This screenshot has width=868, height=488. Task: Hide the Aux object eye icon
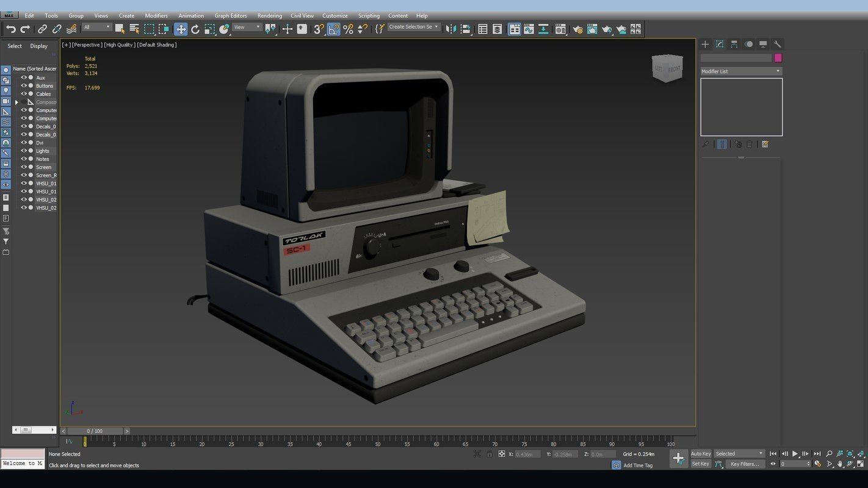(24, 78)
